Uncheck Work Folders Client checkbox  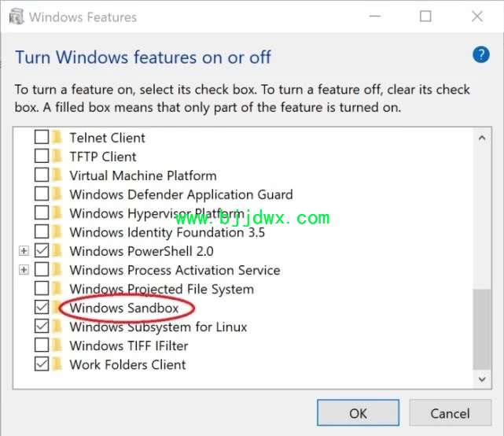[42, 364]
